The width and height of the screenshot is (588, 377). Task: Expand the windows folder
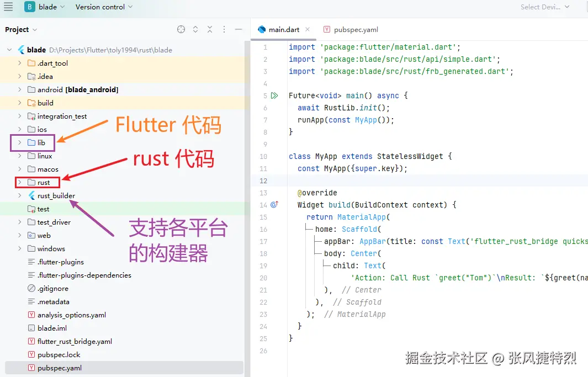[x=19, y=248]
